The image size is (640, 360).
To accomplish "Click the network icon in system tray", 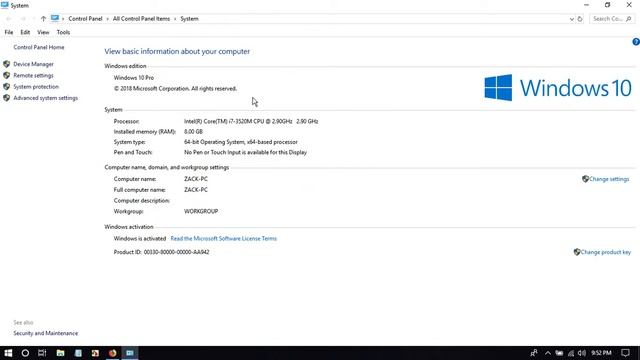I will (571, 353).
